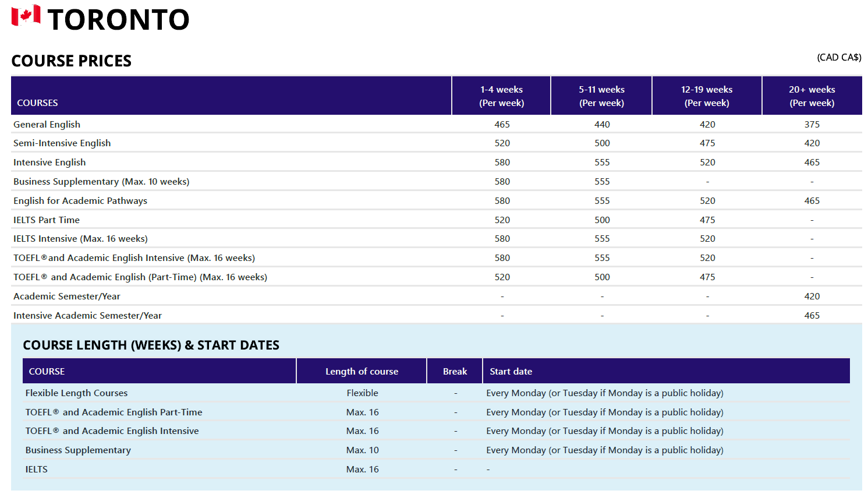868x494 pixels.
Task: Click Academic Semester/Year 20+ weeks price 420
Action: [x=812, y=297]
